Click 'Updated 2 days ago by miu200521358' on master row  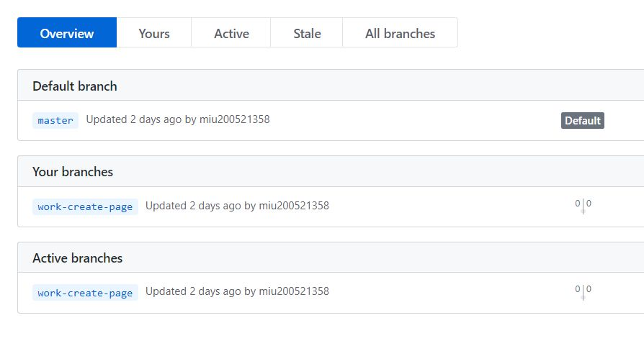[178, 119]
